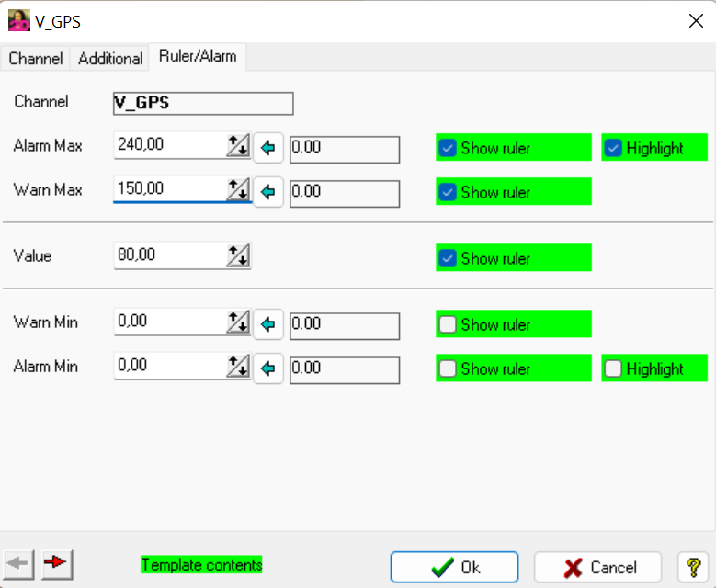This screenshot has width=716, height=588.
Task: Click the arrow icon beside Warn Min
Action: click(x=267, y=324)
